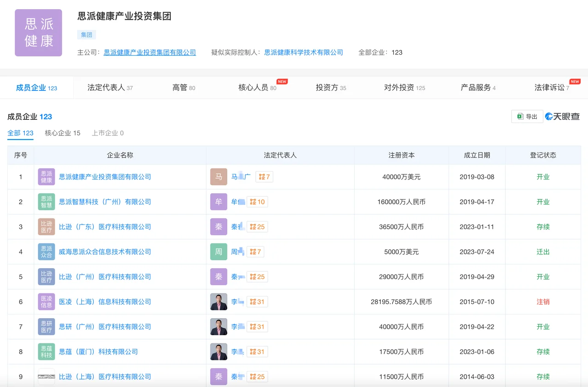588x387 pixels.
Task: Open relation badge 31 in 厦门 company row
Action: click(x=257, y=352)
